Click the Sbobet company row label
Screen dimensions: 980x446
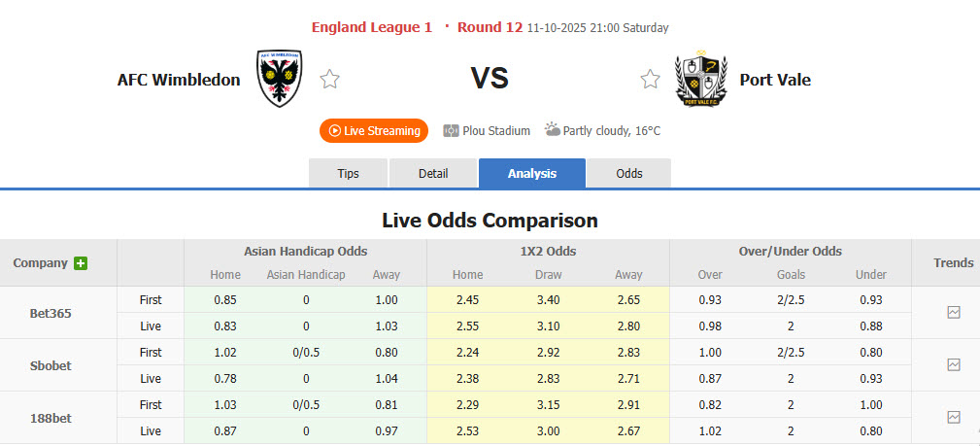tap(51, 365)
